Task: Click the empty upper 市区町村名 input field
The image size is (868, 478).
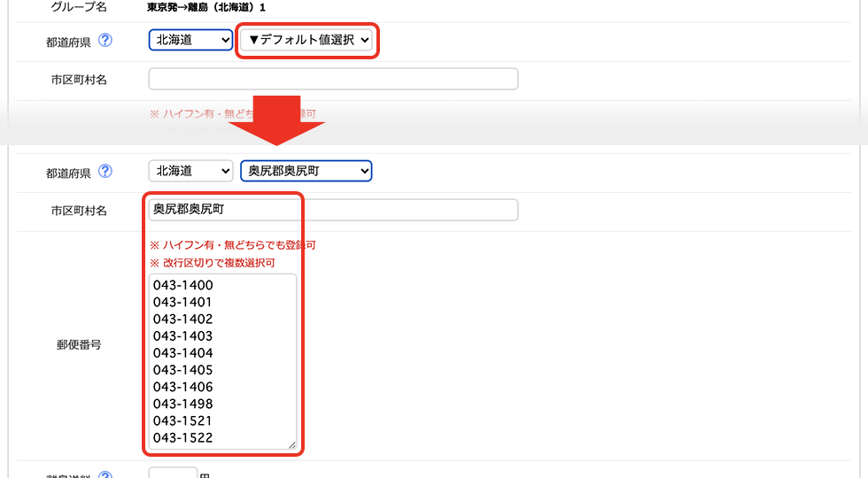Action: coord(333,79)
